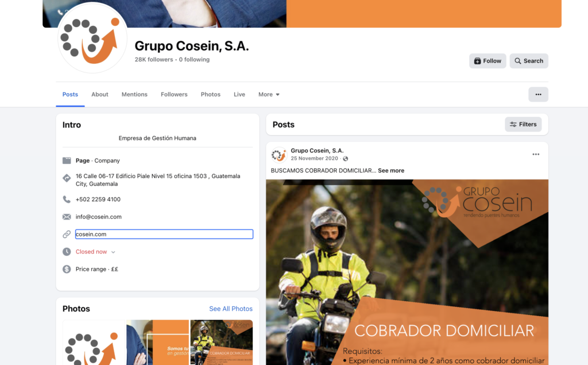Click the cosein.com website input field
The width and height of the screenshot is (588, 365).
coord(164,234)
